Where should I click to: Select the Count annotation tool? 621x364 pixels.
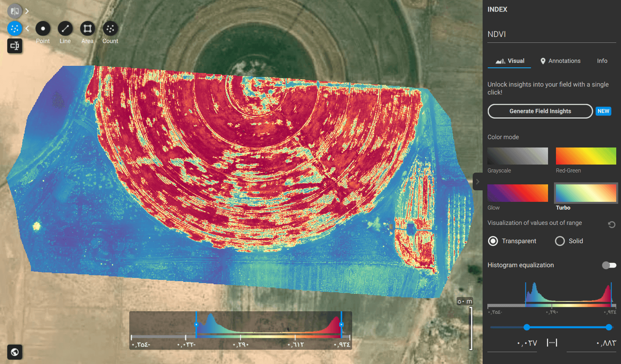(110, 29)
